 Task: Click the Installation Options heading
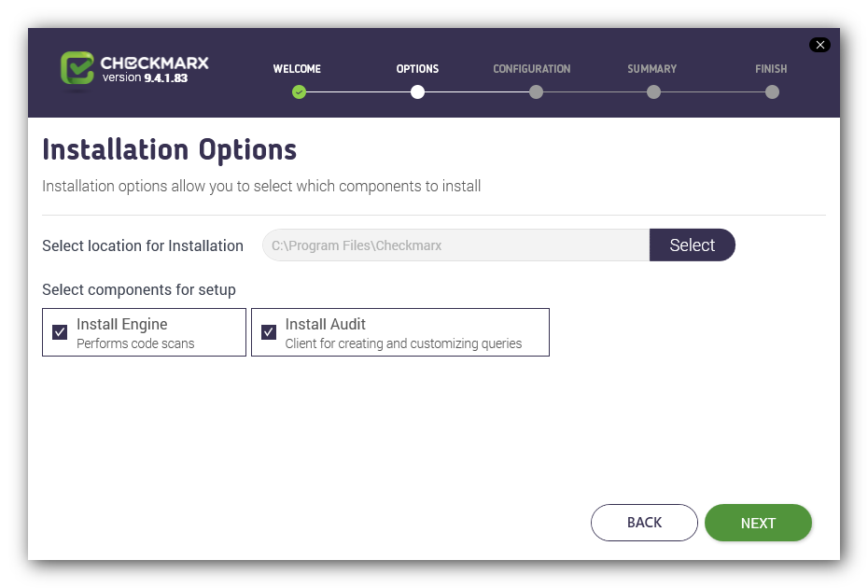point(169,149)
